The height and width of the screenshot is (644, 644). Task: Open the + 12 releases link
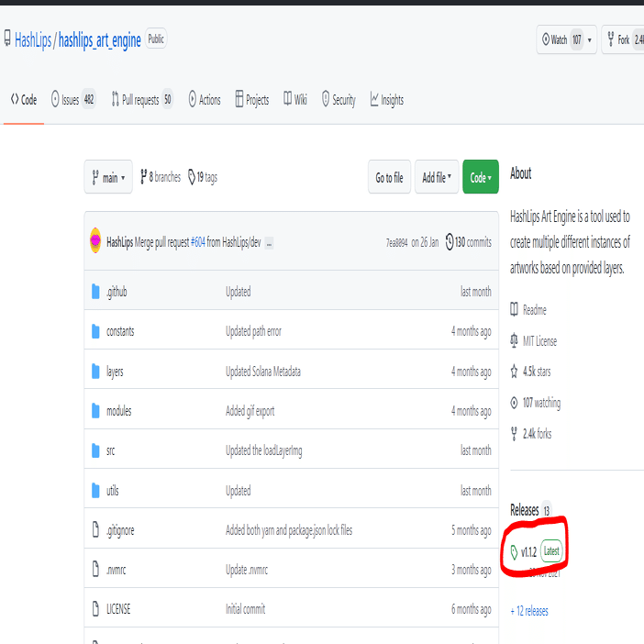(x=529, y=611)
